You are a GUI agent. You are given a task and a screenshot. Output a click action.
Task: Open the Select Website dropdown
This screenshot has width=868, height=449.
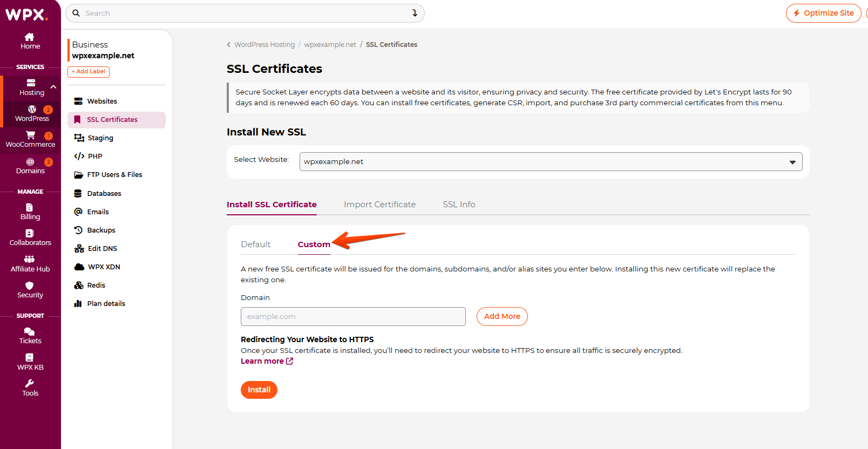[551, 162]
